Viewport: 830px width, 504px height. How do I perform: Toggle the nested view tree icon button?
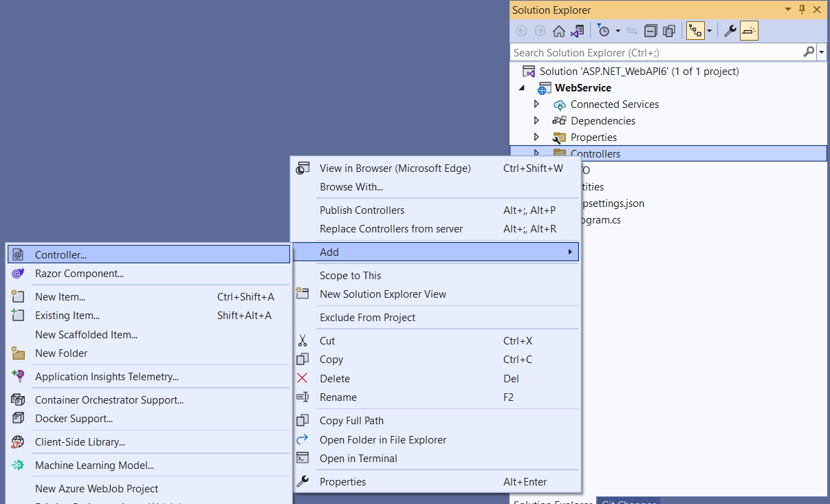(x=695, y=31)
